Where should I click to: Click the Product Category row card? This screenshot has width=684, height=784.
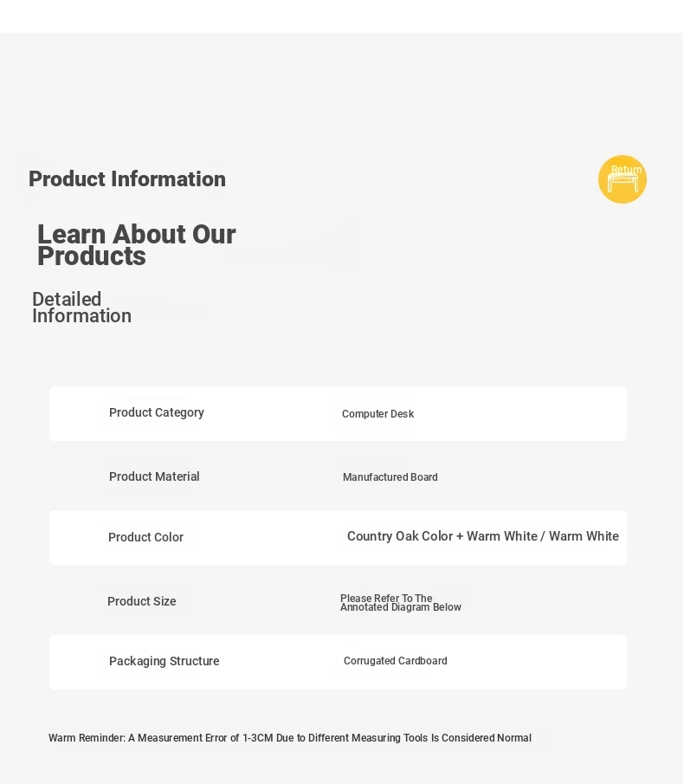(338, 413)
